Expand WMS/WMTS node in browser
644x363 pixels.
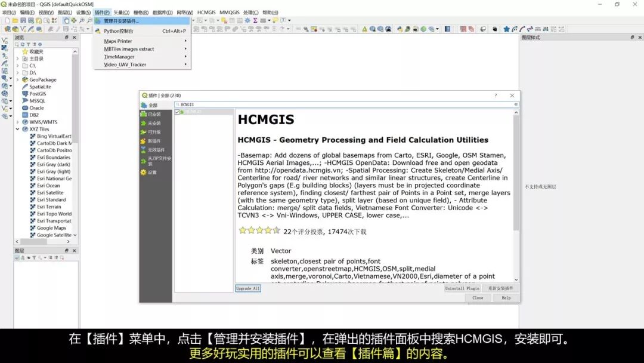pyautogui.click(x=17, y=122)
